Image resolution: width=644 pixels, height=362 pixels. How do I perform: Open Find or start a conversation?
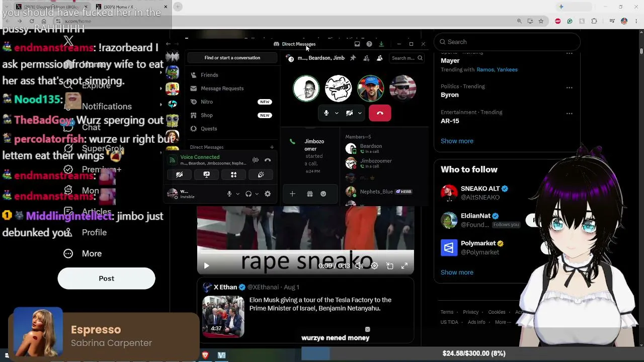point(232,58)
